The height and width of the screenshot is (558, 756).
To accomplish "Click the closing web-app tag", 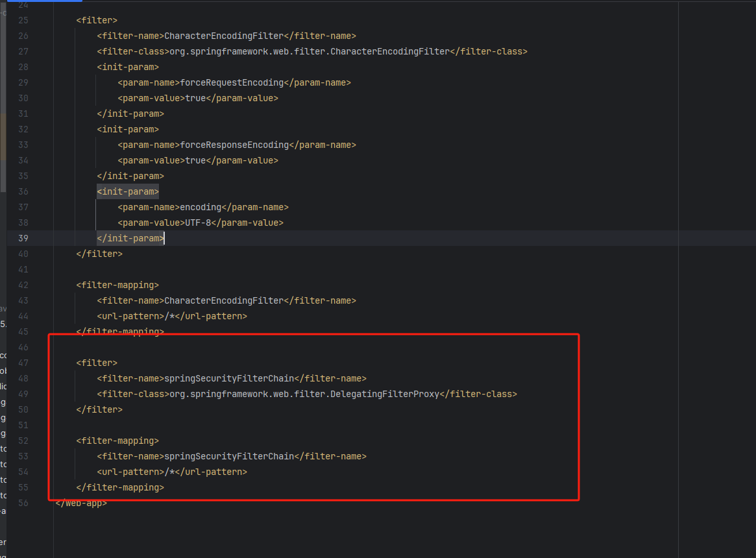I will pos(81,503).
